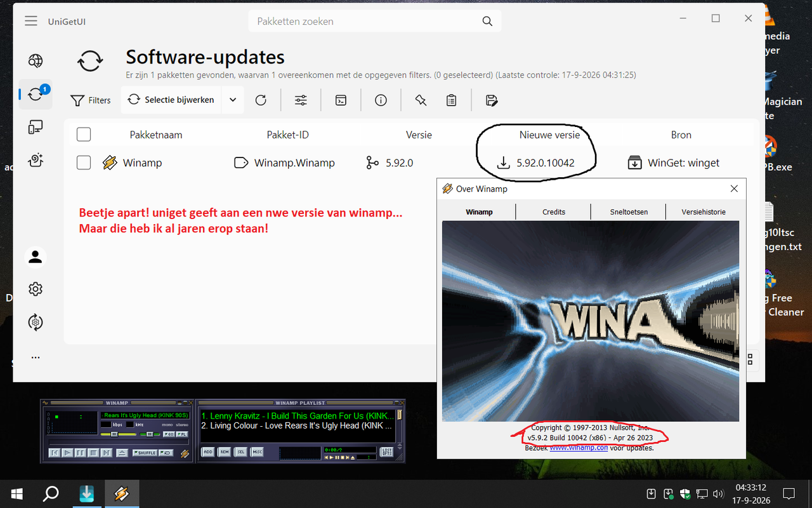Toggle Winamp SHUFFLE mode

pyautogui.click(x=145, y=453)
